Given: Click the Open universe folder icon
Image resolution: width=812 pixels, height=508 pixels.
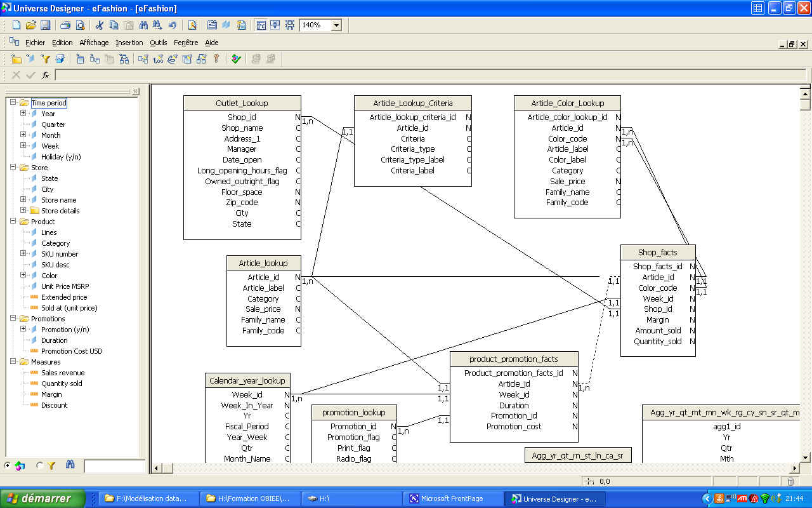Looking at the screenshot, I should pyautogui.click(x=30, y=25).
